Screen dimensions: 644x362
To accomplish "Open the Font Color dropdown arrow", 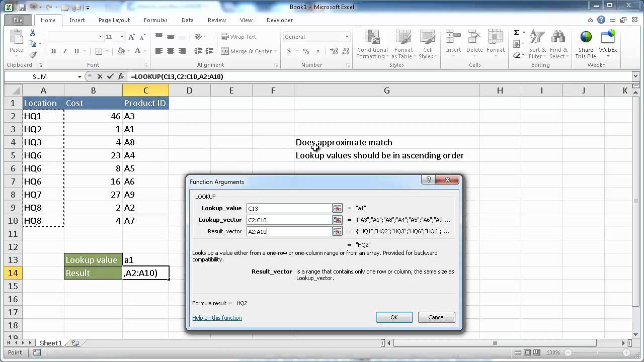I will [x=146, y=51].
